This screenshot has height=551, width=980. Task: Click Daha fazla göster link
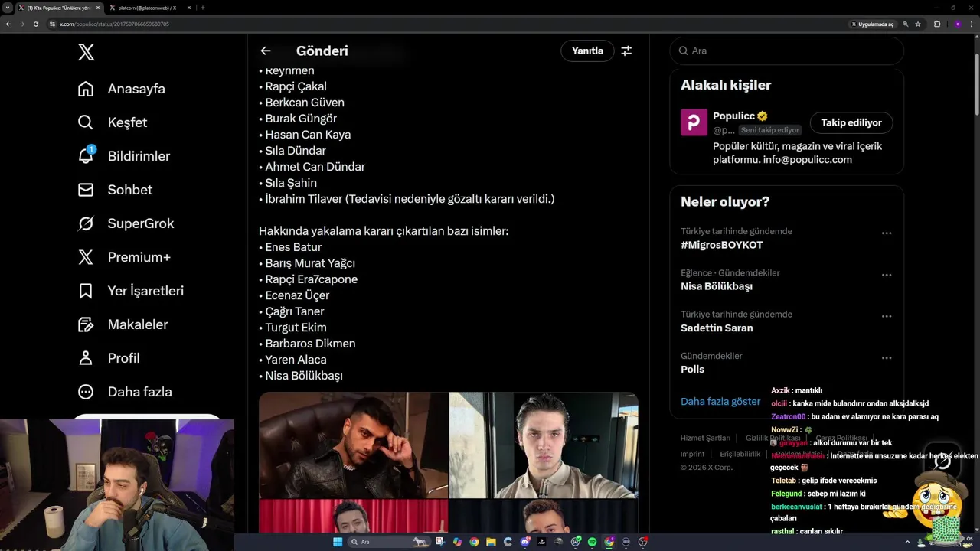click(720, 401)
